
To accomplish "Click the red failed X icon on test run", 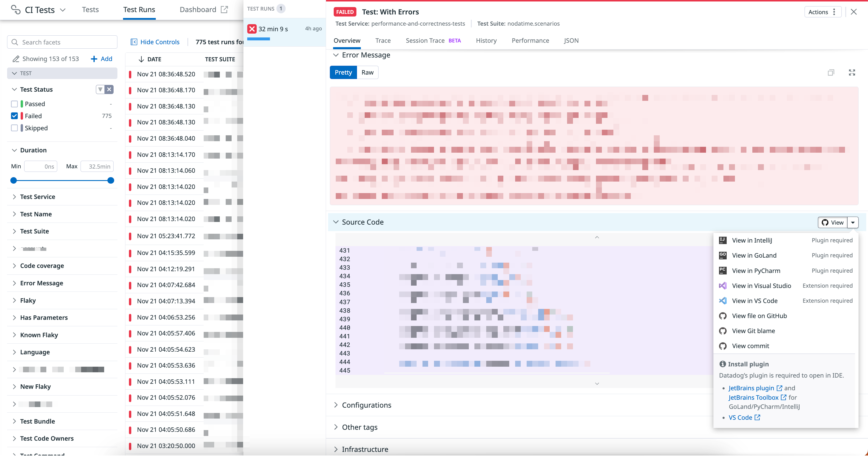I will (x=252, y=29).
